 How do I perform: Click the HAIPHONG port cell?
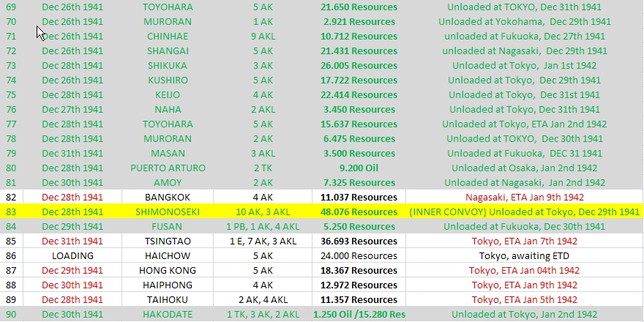coord(168,285)
